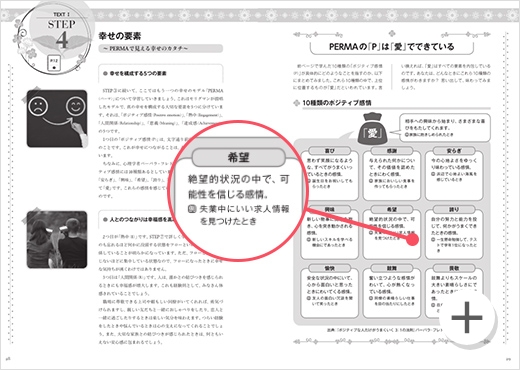520x370 pixels.
Task: Click the STEP 4 circular badge
Action: coord(54,39)
